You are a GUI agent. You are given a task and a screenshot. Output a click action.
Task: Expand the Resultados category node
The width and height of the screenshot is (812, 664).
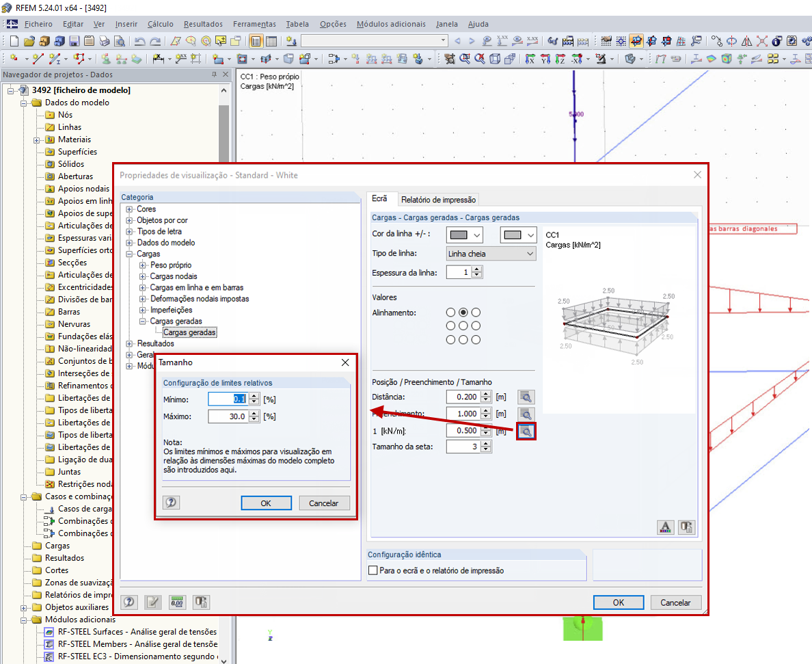coord(129,343)
